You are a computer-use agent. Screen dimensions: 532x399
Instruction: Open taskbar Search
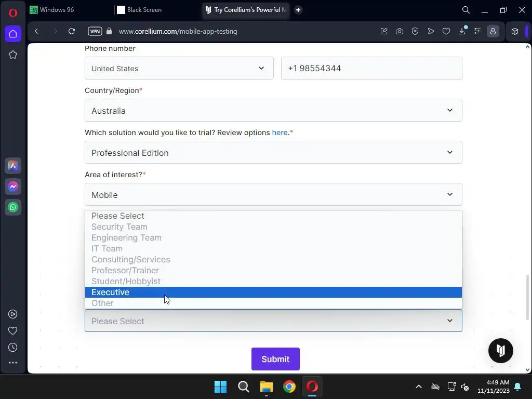tap(243, 387)
